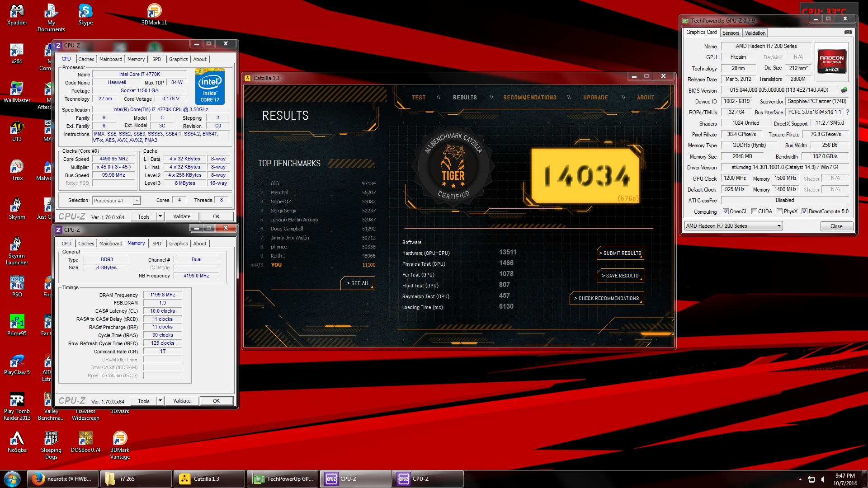Click CHECK RECOMMENDATIONS button
The width and height of the screenshot is (868, 488).
pyautogui.click(x=607, y=298)
